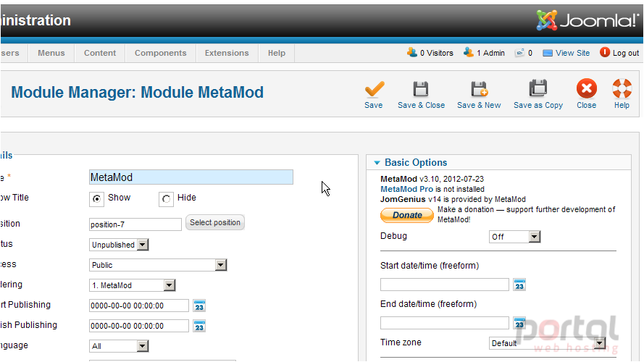The image size is (644, 362).
Task: Click the module title field containing MetaMod
Action: click(191, 177)
